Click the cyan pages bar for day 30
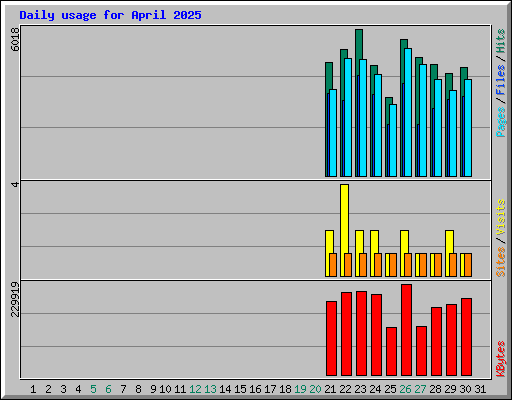 click(468, 128)
